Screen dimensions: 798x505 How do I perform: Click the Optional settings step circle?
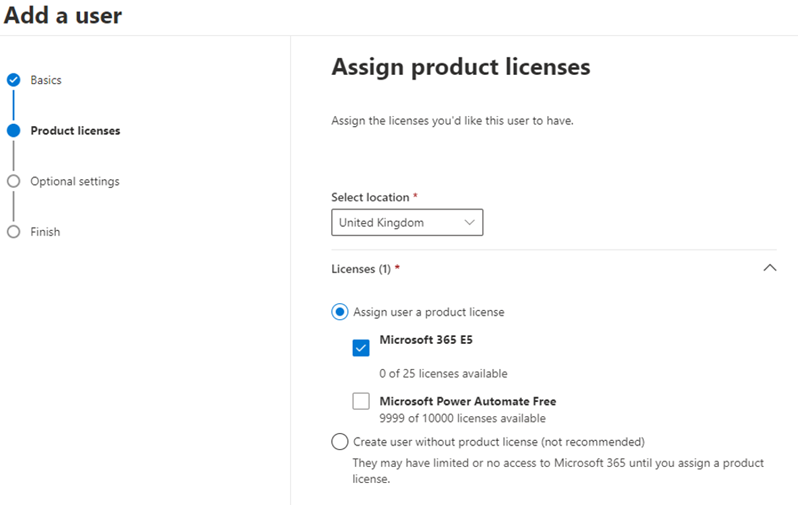[x=14, y=181]
